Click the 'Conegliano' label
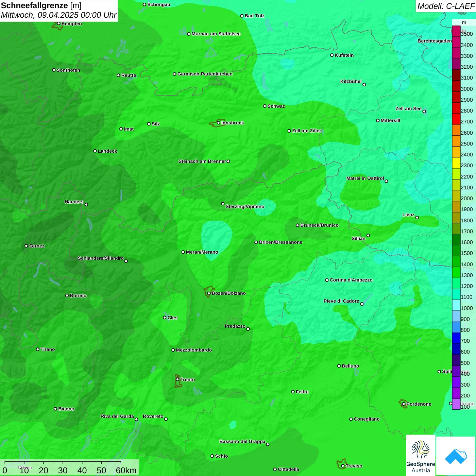This screenshot has width=476, height=476. coord(367,419)
